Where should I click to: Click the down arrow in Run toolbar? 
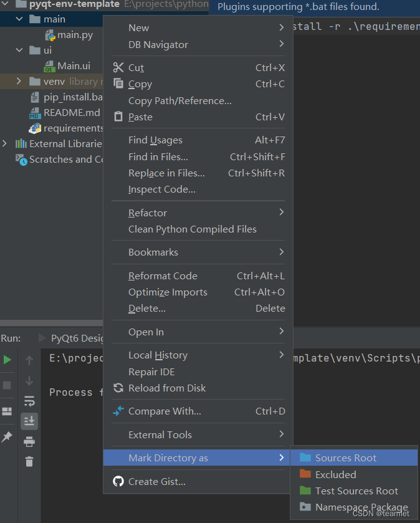pyautogui.click(x=29, y=381)
